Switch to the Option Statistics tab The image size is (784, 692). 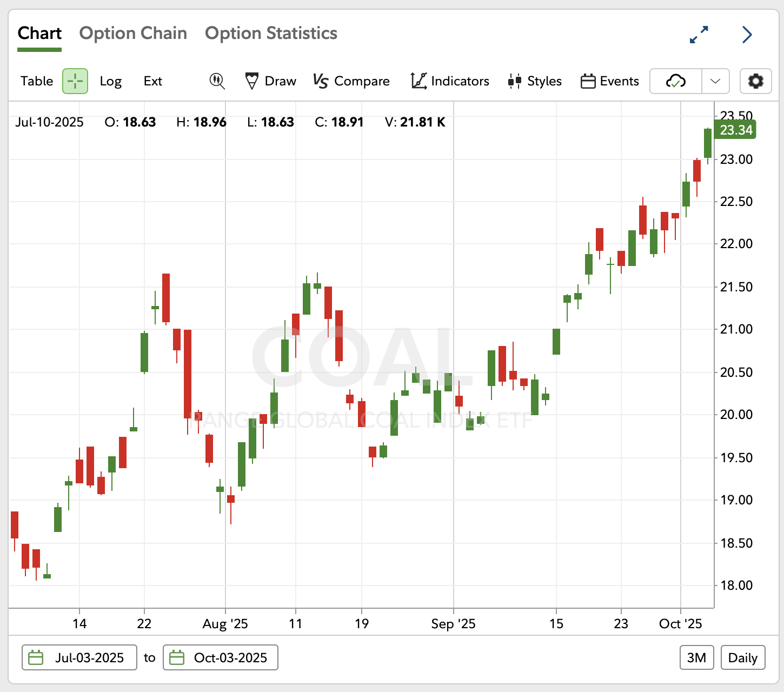pyautogui.click(x=271, y=34)
